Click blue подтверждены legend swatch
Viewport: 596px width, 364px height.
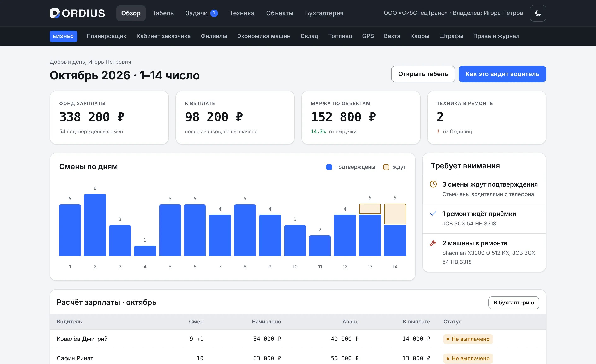(329, 167)
